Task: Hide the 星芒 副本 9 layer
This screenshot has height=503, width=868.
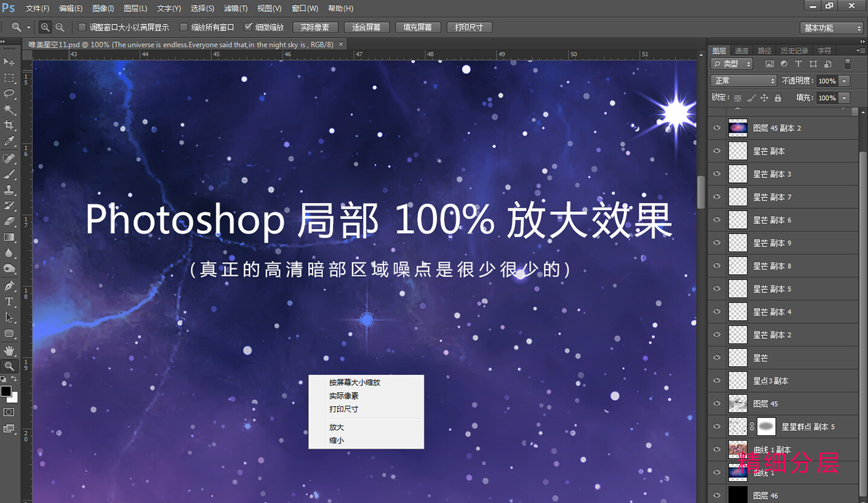Action: tap(717, 243)
